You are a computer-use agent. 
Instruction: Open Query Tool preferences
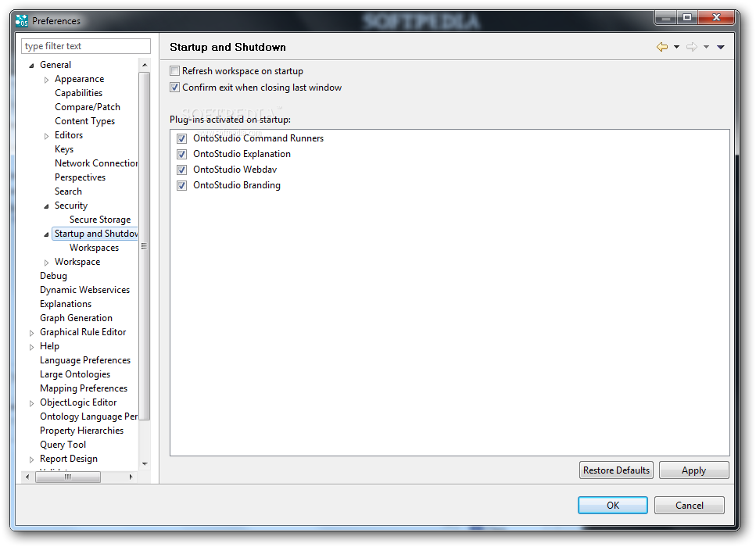coord(63,445)
